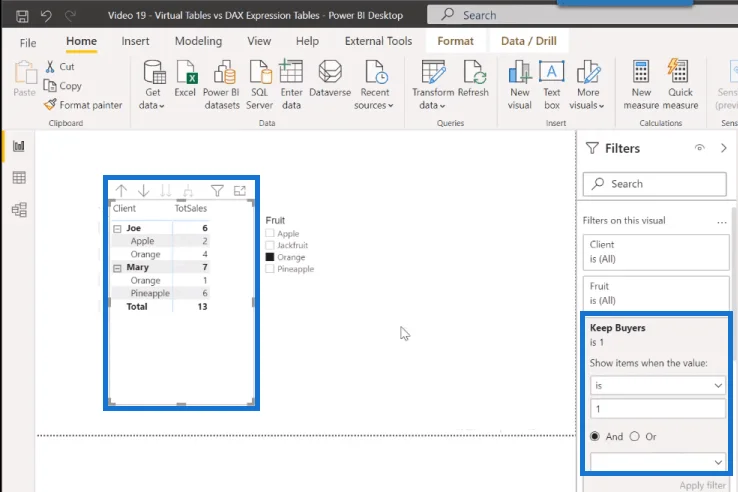Switch to the Insert tab

pyautogui.click(x=135, y=41)
